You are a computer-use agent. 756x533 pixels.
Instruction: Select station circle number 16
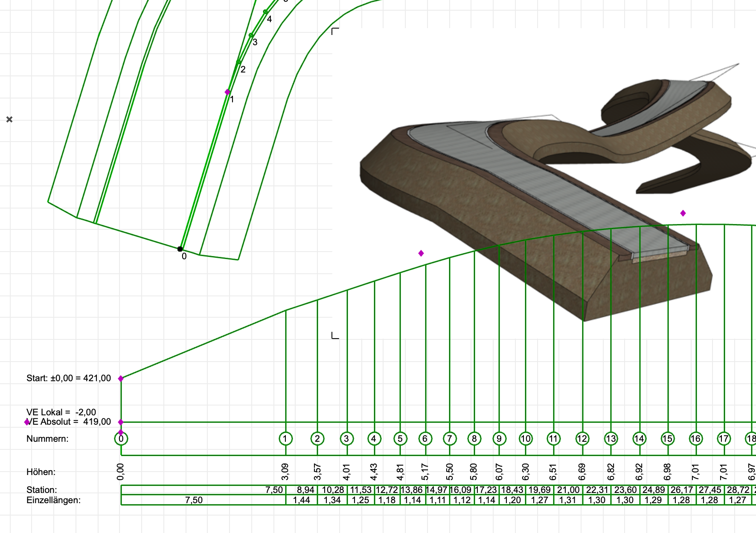[695, 437]
